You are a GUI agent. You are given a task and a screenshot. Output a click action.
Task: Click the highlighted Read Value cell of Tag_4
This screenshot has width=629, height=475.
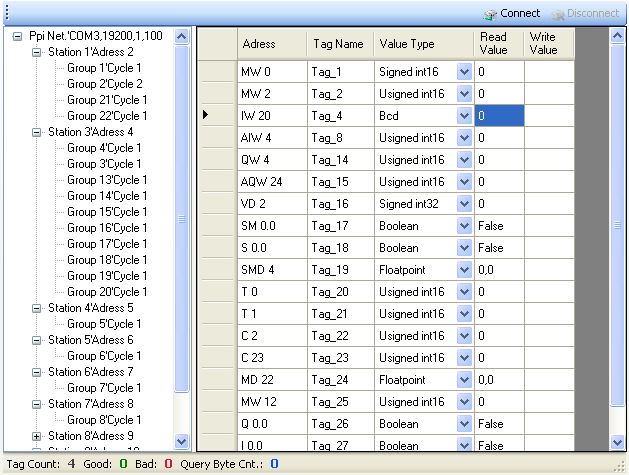[x=498, y=116]
